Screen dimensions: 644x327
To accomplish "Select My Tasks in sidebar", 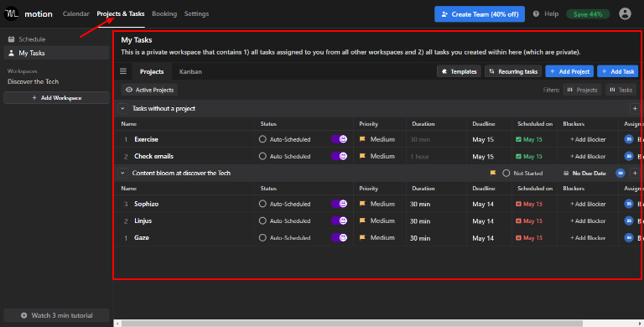I will pos(57,53).
